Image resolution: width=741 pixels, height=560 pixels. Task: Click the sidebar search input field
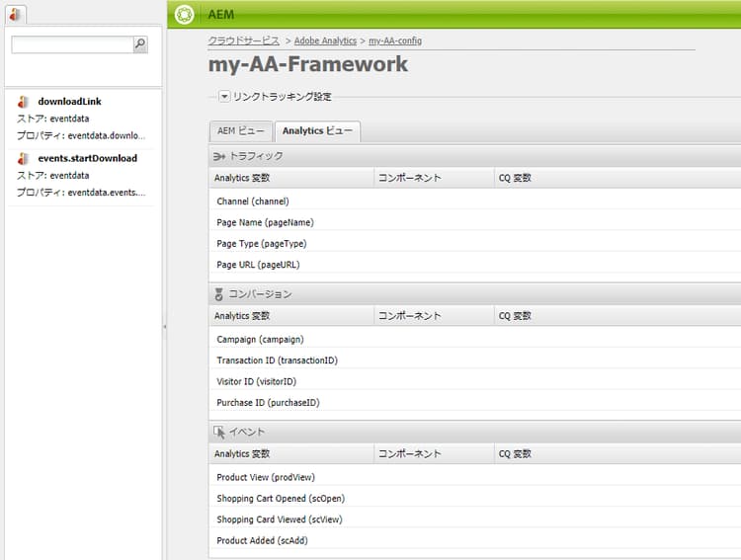[x=73, y=44]
